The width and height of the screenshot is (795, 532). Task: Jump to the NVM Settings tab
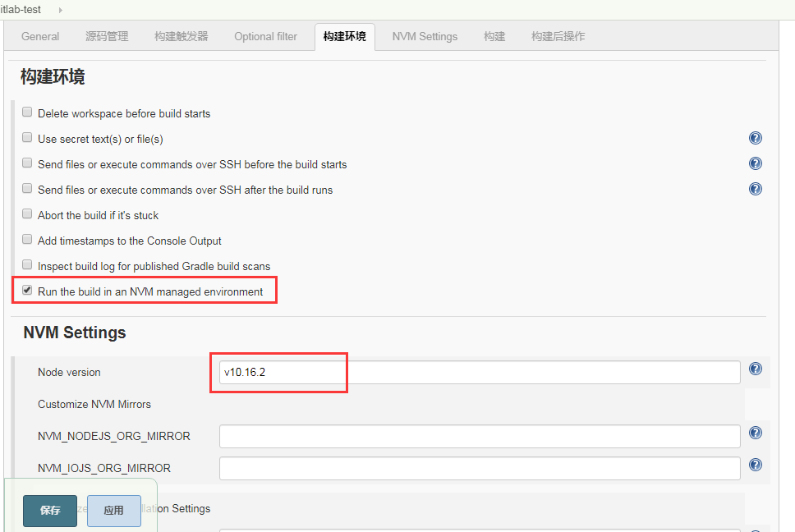[425, 36]
